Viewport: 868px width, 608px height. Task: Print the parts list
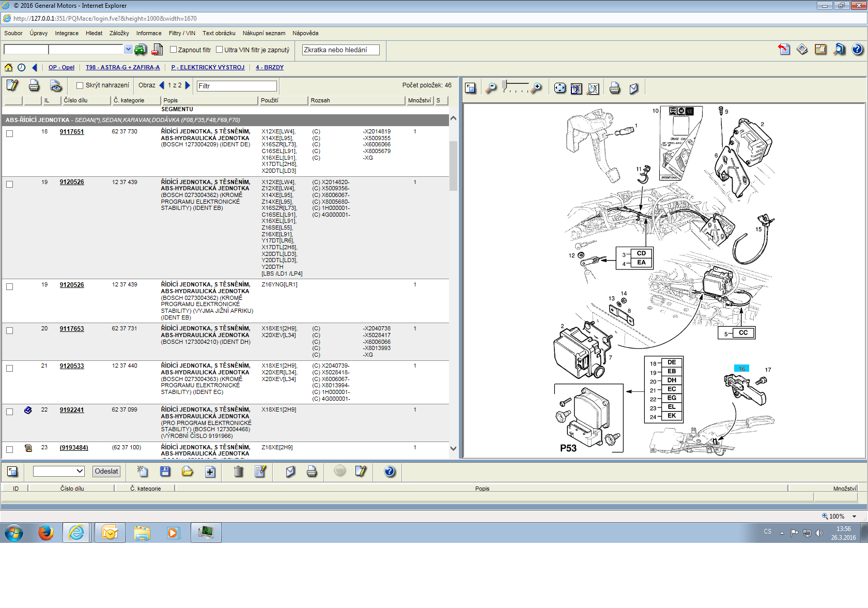[x=34, y=85]
